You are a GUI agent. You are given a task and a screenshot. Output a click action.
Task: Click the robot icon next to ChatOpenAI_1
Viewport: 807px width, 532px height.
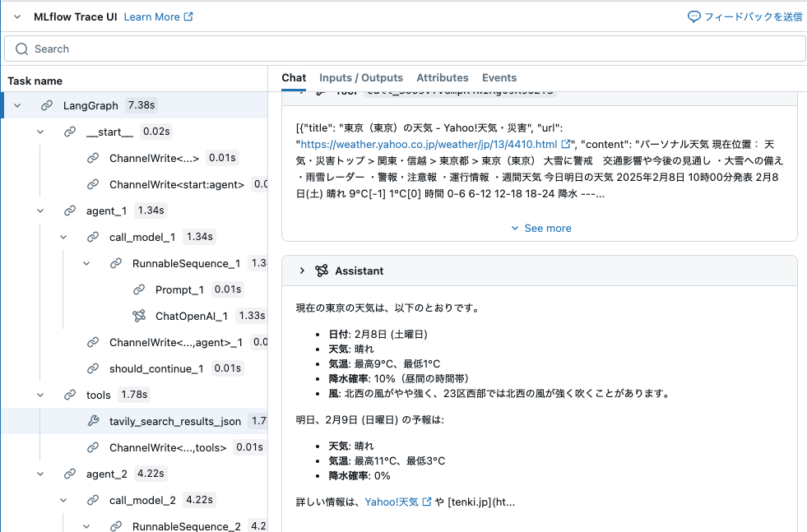click(138, 315)
